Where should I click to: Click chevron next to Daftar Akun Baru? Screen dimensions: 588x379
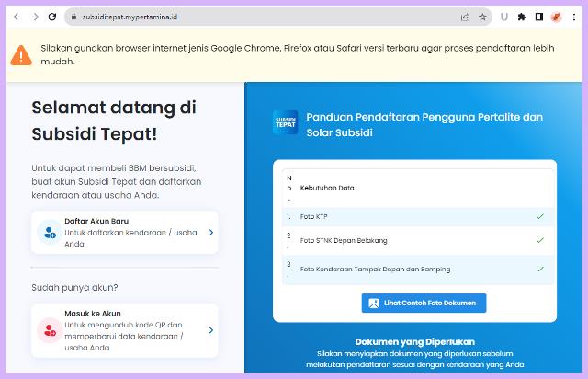pos(211,233)
